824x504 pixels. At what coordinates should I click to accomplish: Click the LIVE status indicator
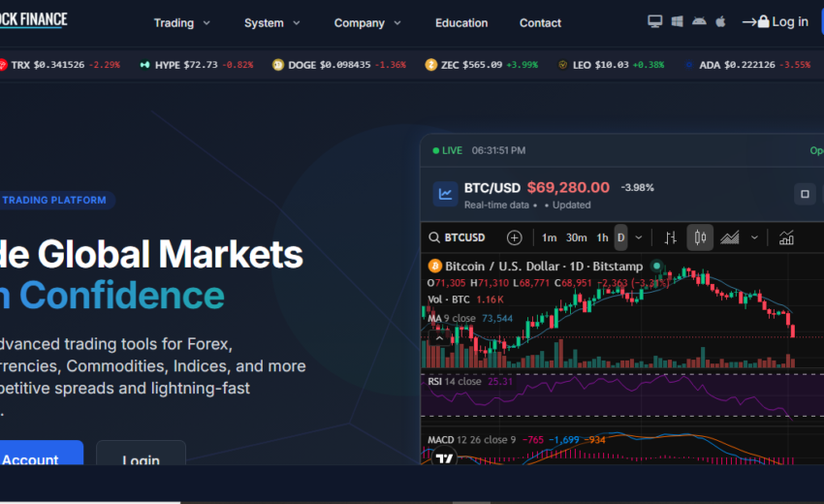[447, 151]
